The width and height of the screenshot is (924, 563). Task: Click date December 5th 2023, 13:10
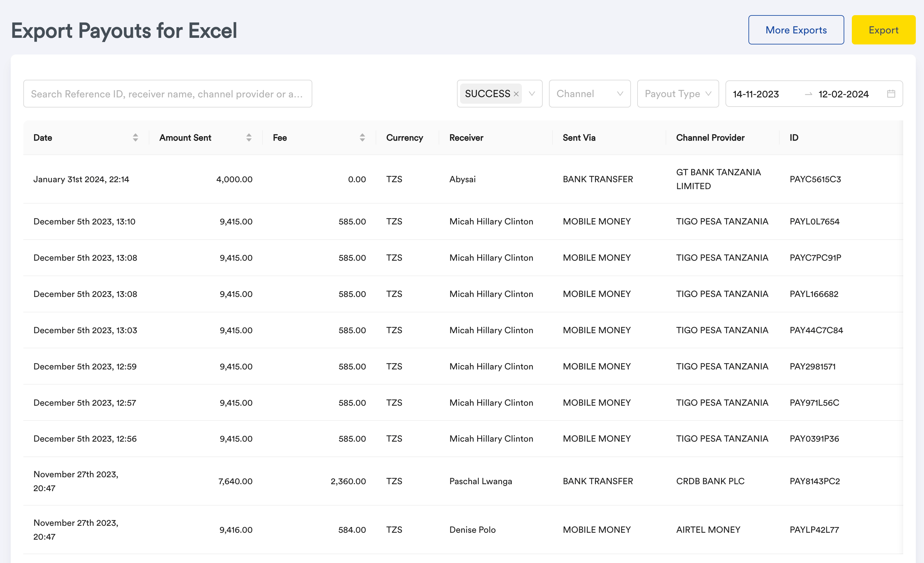coord(84,222)
